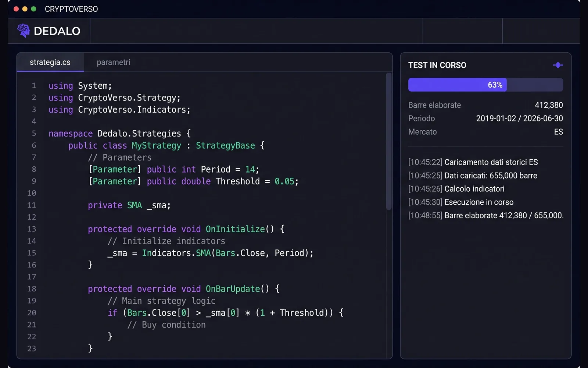Click the Periodo label
This screenshot has width=588, height=368.
tap(422, 118)
